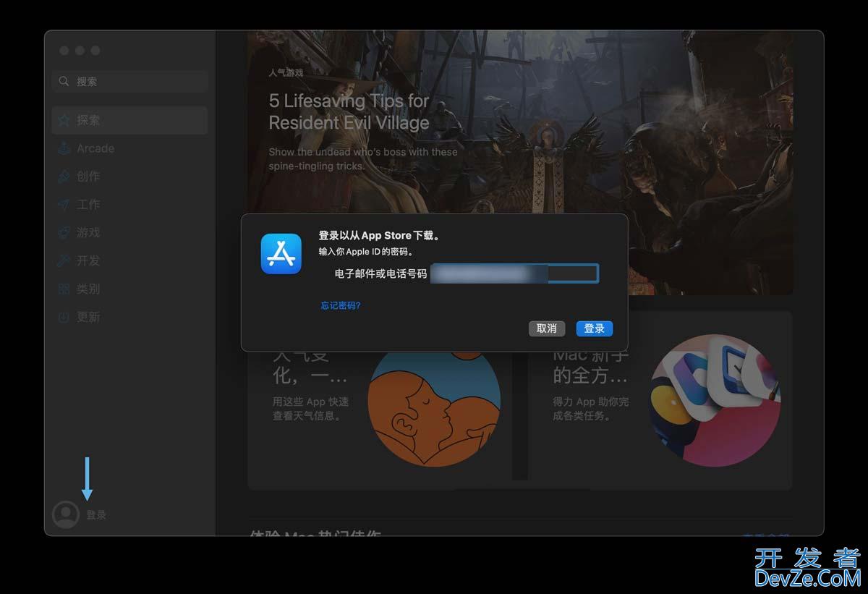Click 'Show the undead who's boss' subtitle
Image resolution: width=868 pixels, height=594 pixels.
[x=363, y=159]
